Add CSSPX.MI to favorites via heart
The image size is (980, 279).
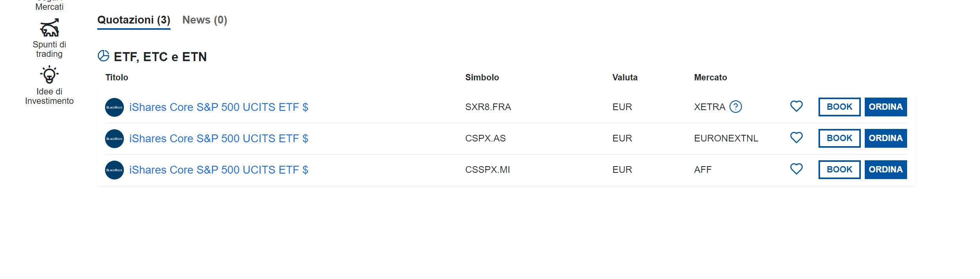click(x=797, y=169)
